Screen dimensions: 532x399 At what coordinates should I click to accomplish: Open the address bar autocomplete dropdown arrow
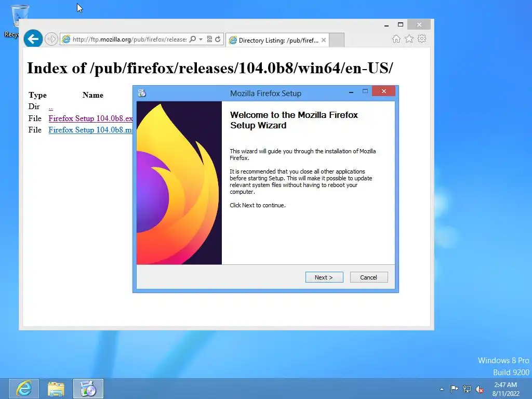(x=201, y=39)
